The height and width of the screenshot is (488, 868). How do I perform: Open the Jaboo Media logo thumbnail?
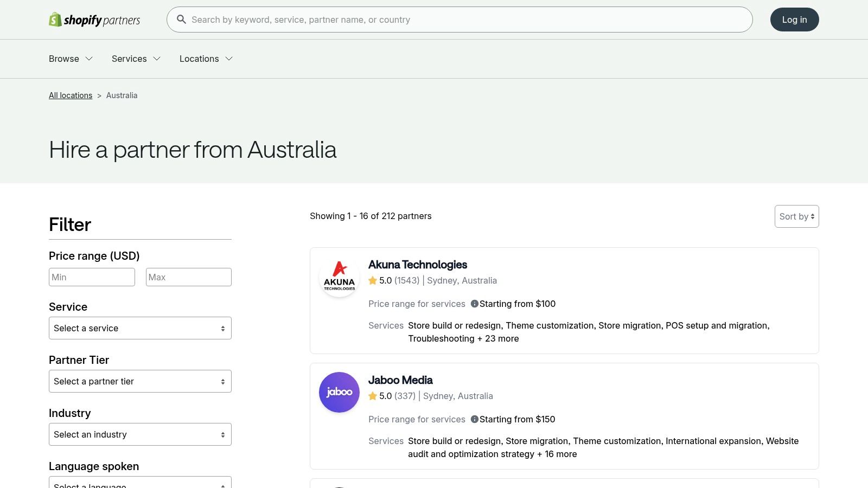coord(339,392)
